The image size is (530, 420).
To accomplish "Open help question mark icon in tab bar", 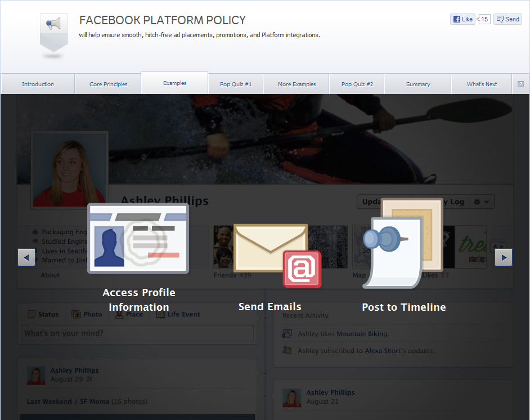I will pyautogui.click(x=520, y=84).
